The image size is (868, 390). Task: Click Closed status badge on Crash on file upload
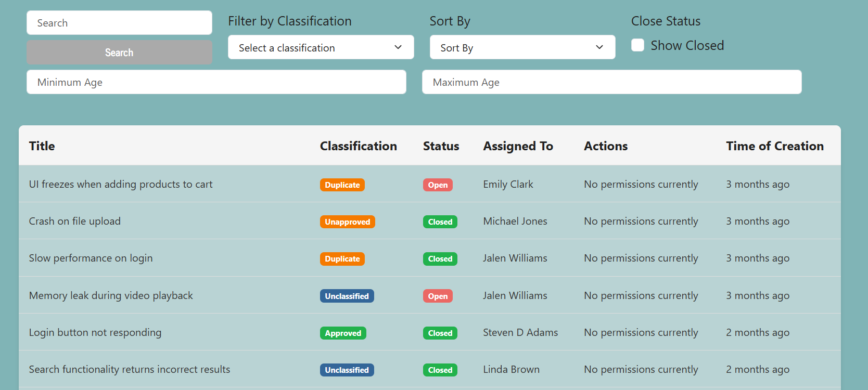(440, 222)
